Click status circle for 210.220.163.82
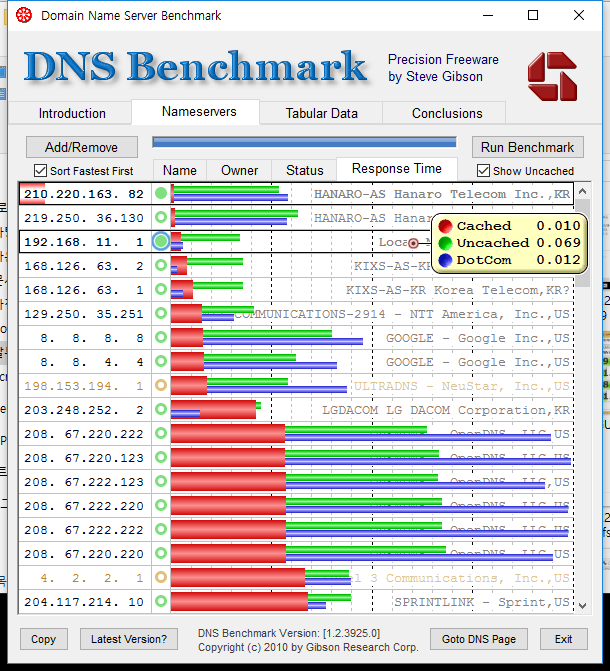The width and height of the screenshot is (610, 671). coord(161,193)
